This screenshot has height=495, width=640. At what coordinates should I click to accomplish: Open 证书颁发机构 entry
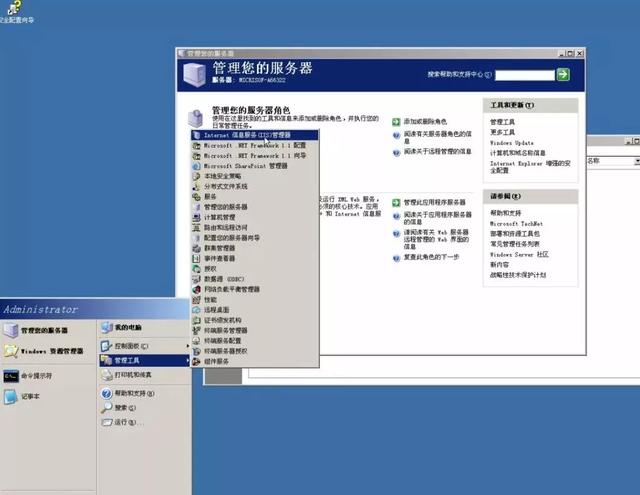tap(254, 320)
